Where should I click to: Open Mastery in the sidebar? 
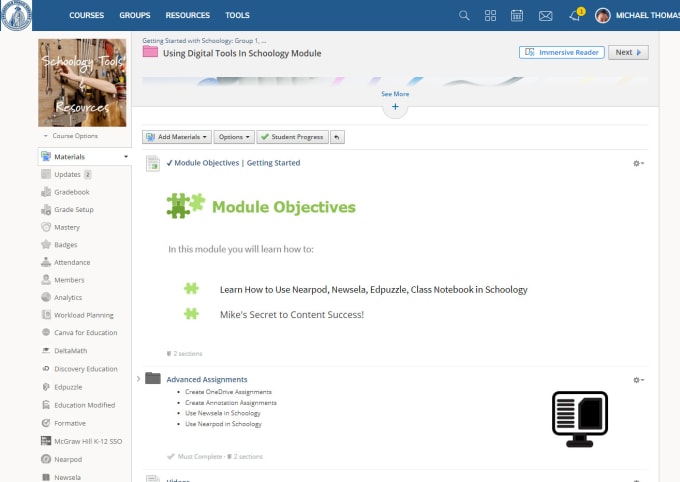(x=67, y=227)
